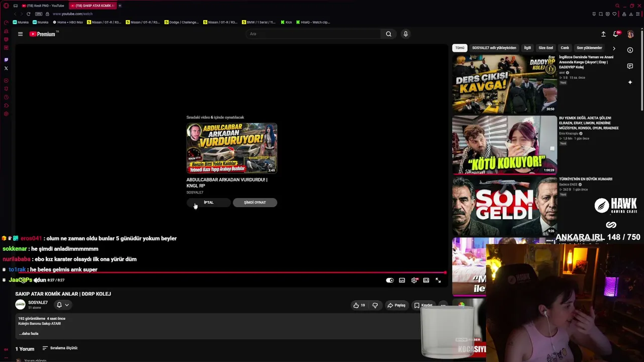644x362 pixels.
Task: Share the video via Paylaş button
Action: pyautogui.click(x=396, y=305)
